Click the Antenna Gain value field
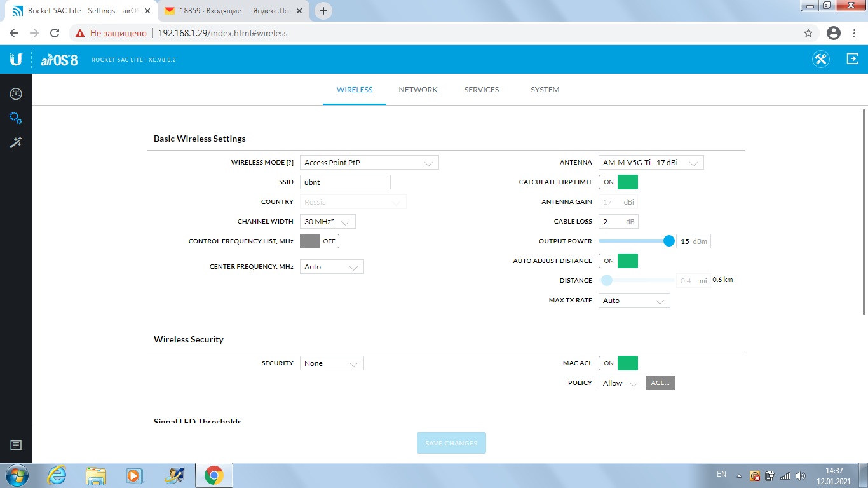868x488 pixels. point(618,202)
